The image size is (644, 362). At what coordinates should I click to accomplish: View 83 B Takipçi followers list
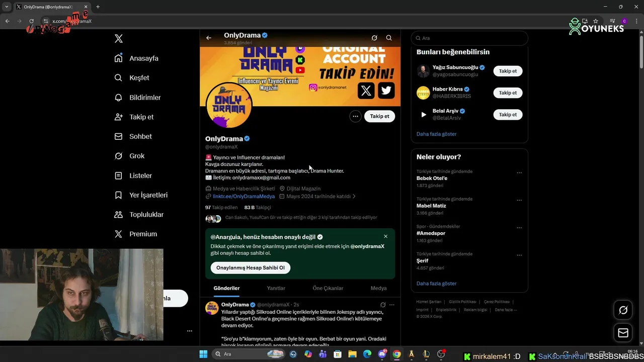click(x=258, y=208)
